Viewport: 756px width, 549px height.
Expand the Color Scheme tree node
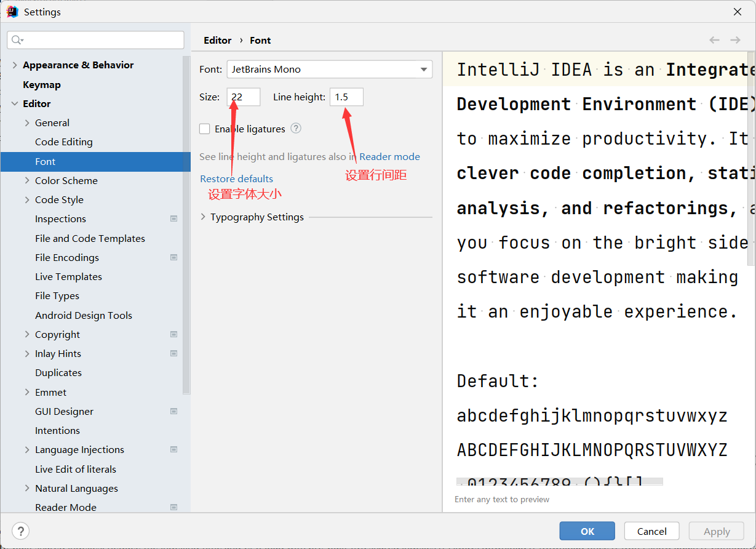pyautogui.click(x=27, y=180)
